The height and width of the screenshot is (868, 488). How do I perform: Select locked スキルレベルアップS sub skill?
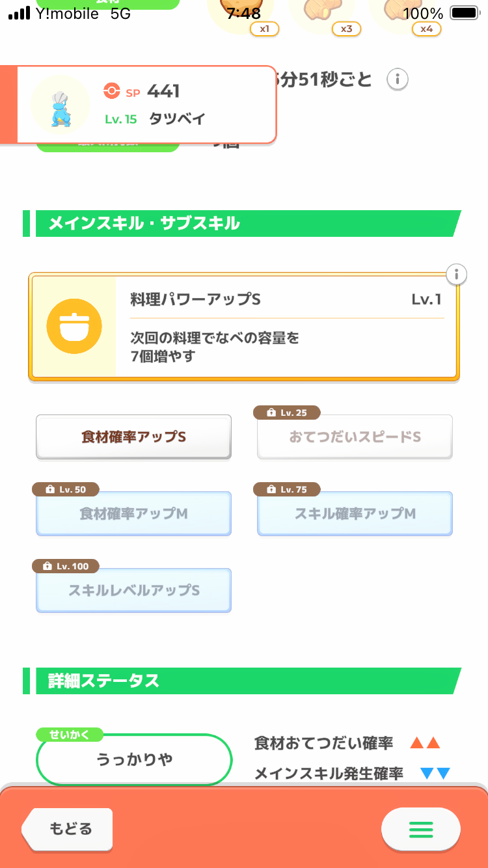pyautogui.click(x=133, y=591)
